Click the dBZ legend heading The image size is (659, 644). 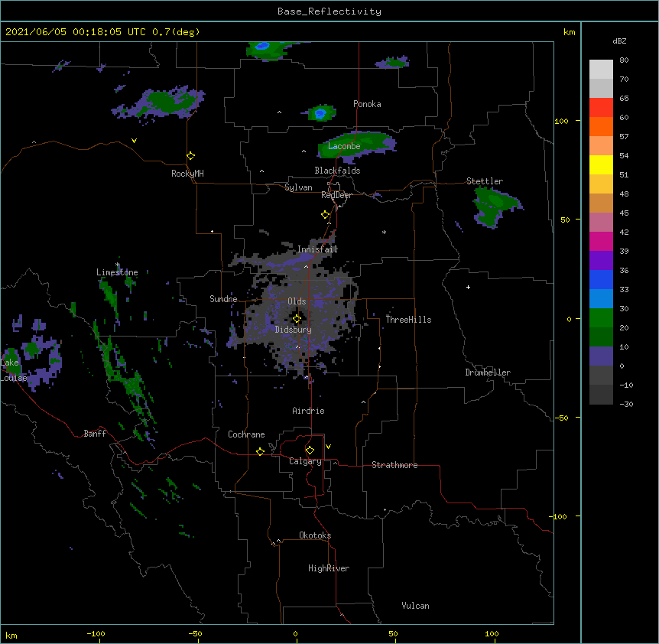tap(619, 41)
